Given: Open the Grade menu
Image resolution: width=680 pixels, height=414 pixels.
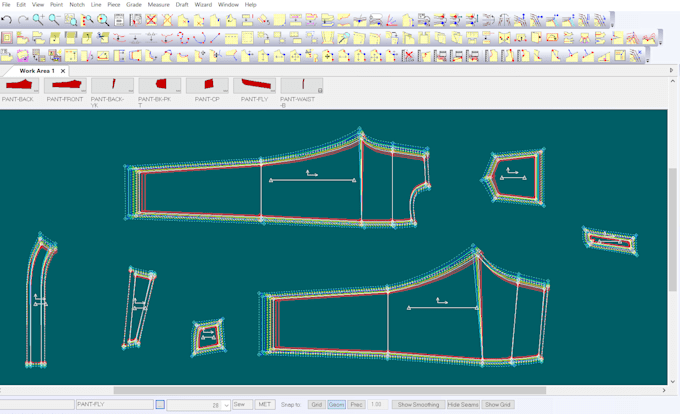Looking at the screenshot, I should click(134, 4).
